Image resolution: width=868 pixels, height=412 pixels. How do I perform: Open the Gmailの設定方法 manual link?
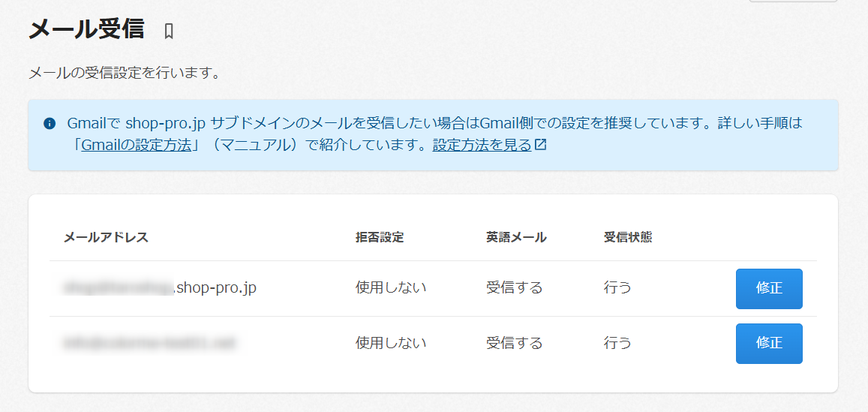pyautogui.click(x=139, y=145)
